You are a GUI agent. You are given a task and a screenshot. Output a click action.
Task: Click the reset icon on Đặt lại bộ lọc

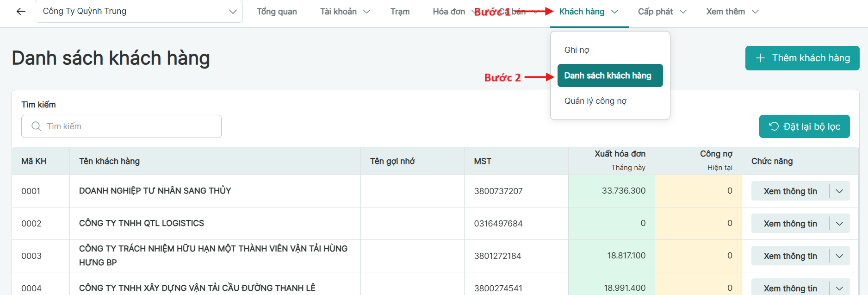click(x=774, y=126)
